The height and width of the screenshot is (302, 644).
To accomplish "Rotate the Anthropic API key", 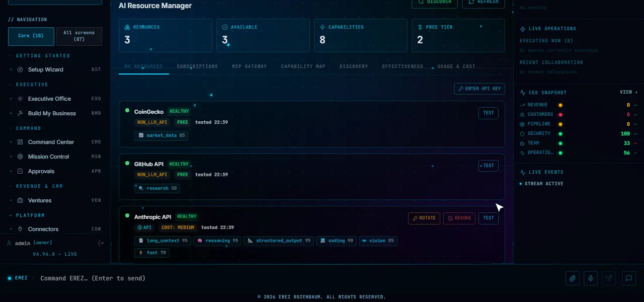I will [x=424, y=218].
